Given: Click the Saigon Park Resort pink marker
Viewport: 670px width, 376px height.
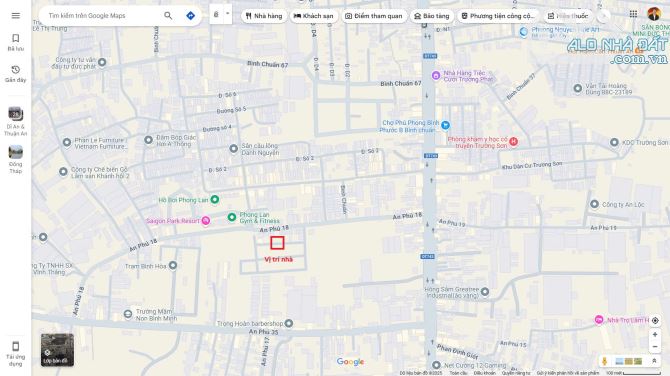Looking at the screenshot, I should (206, 220).
